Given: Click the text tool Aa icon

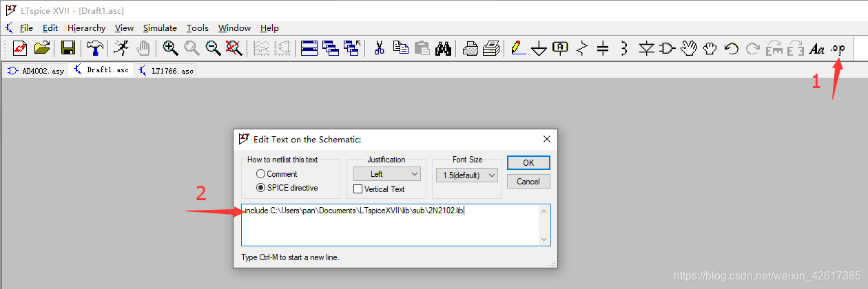Looking at the screenshot, I should (817, 48).
